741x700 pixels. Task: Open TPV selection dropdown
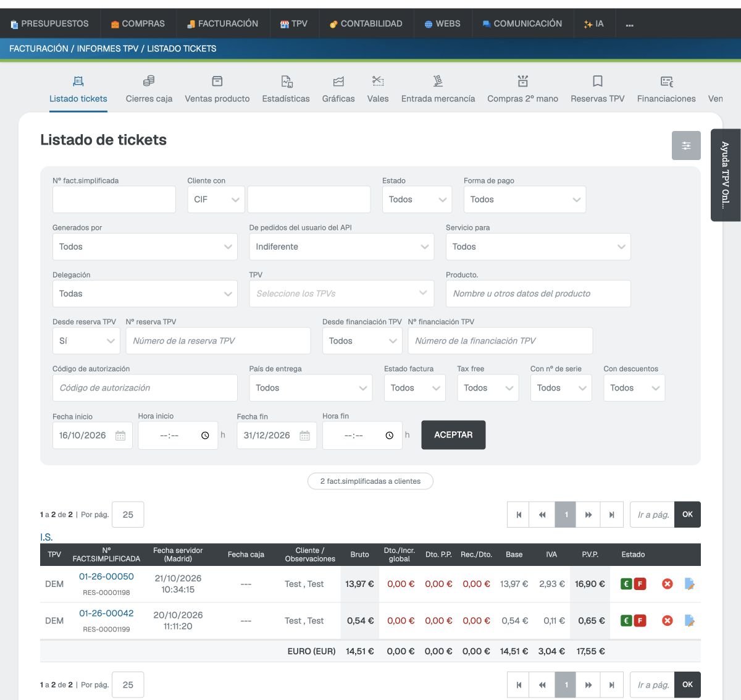(x=341, y=293)
